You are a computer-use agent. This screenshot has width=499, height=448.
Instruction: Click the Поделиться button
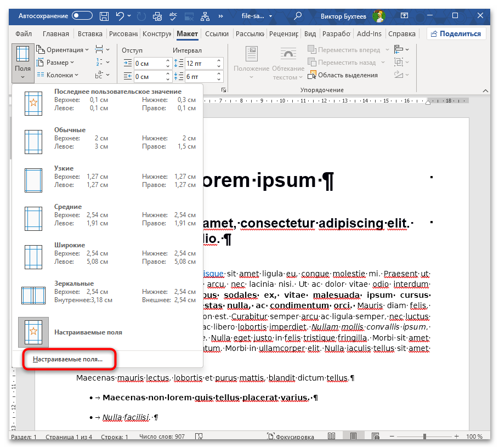pos(456,34)
